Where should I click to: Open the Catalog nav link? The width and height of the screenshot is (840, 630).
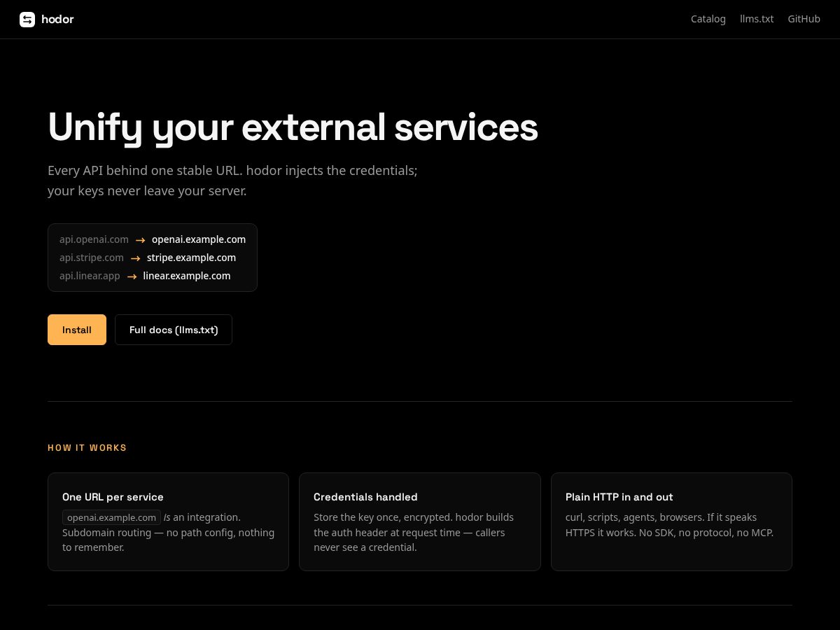tap(708, 19)
